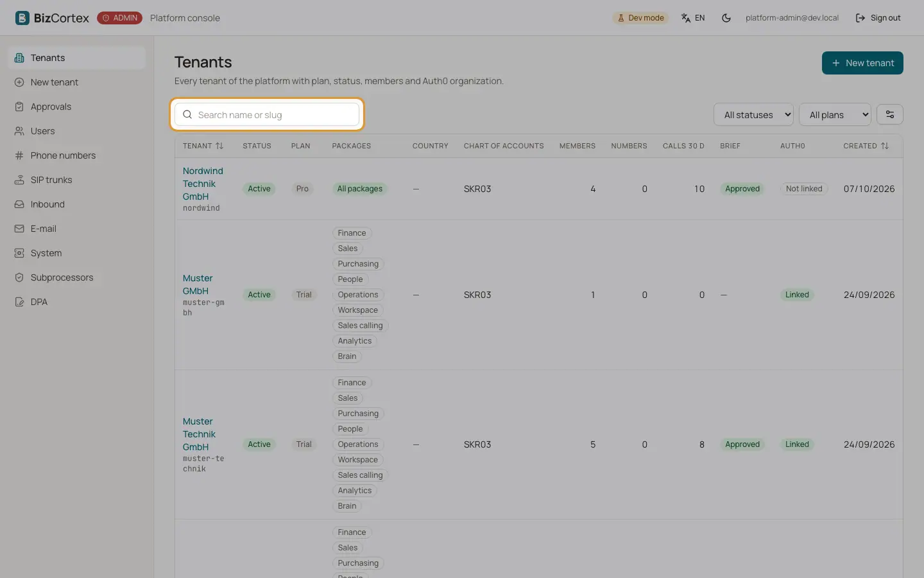Go to New tenant sidebar item
924x578 pixels.
coord(77,82)
